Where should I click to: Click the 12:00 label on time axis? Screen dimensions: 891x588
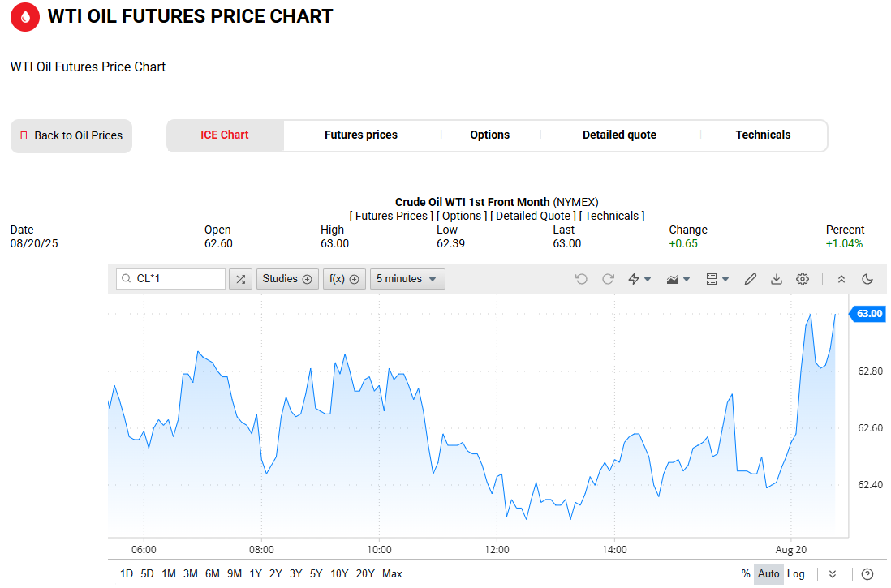(497, 550)
